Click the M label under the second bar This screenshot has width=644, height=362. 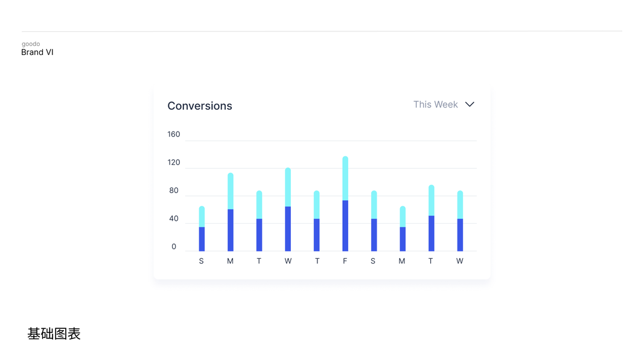(x=230, y=261)
